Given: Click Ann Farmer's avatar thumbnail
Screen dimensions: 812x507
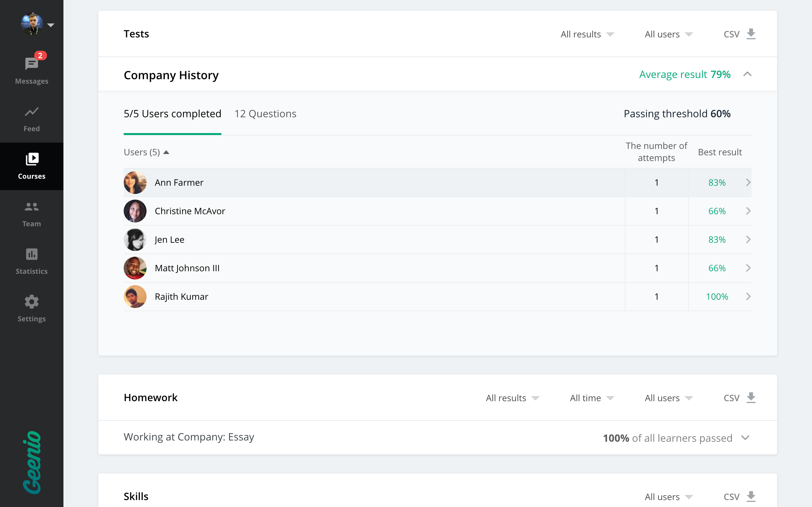Looking at the screenshot, I should point(135,183).
